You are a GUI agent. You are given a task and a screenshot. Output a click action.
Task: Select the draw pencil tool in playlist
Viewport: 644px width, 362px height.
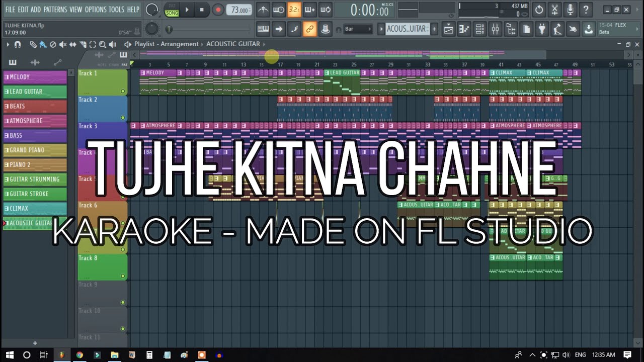(33, 44)
